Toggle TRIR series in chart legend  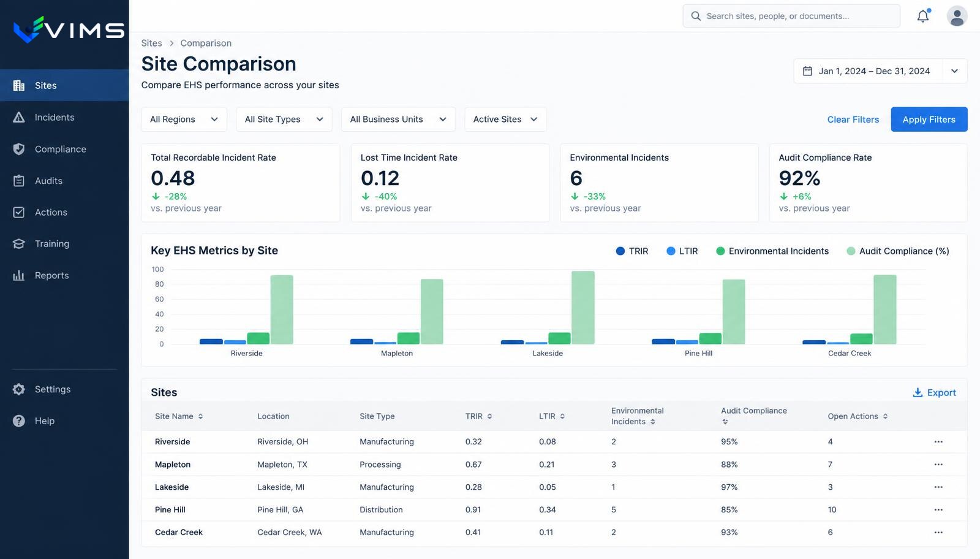[x=631, y=251]
